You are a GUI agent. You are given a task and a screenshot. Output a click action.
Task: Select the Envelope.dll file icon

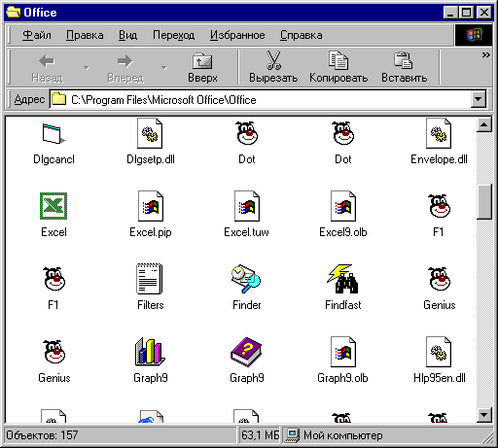439,133
